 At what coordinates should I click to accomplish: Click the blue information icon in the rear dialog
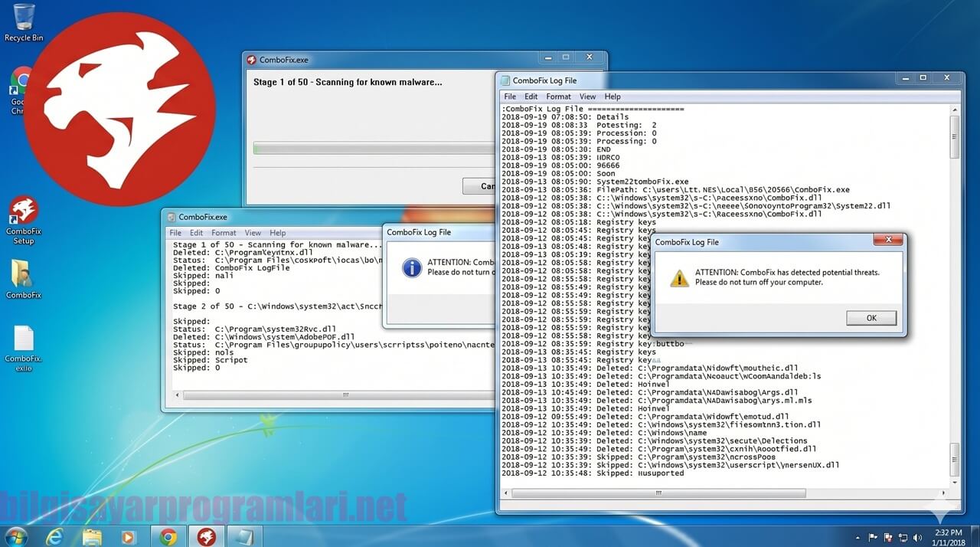[x=412, y=267]
